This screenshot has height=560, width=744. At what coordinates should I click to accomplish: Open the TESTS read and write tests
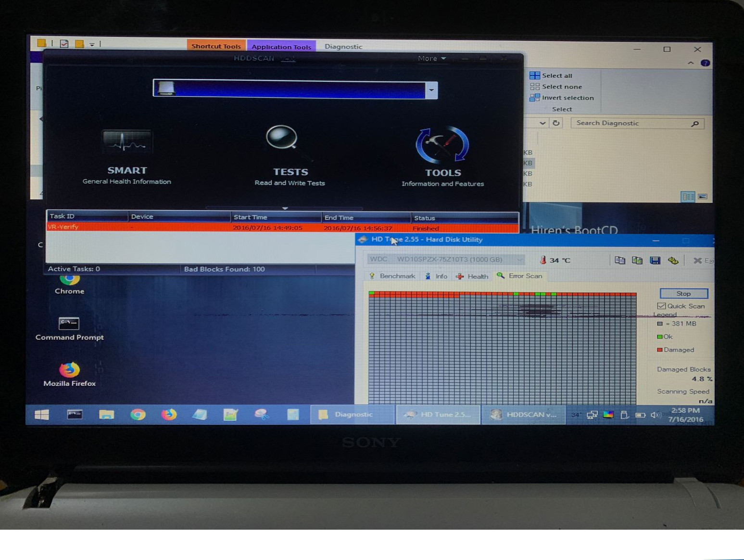coord(290,156)
